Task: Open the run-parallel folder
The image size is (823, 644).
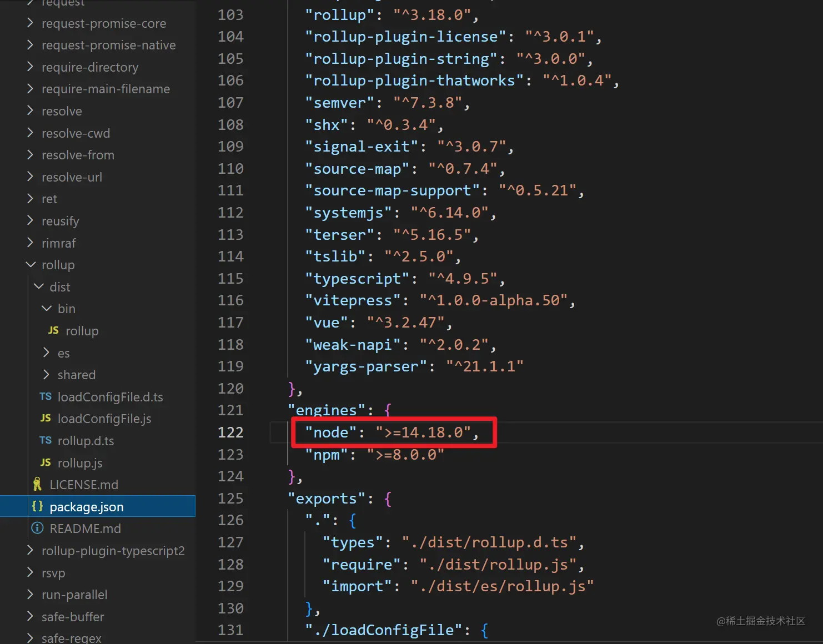Action: pyautogui.click(x=74, y=595)
